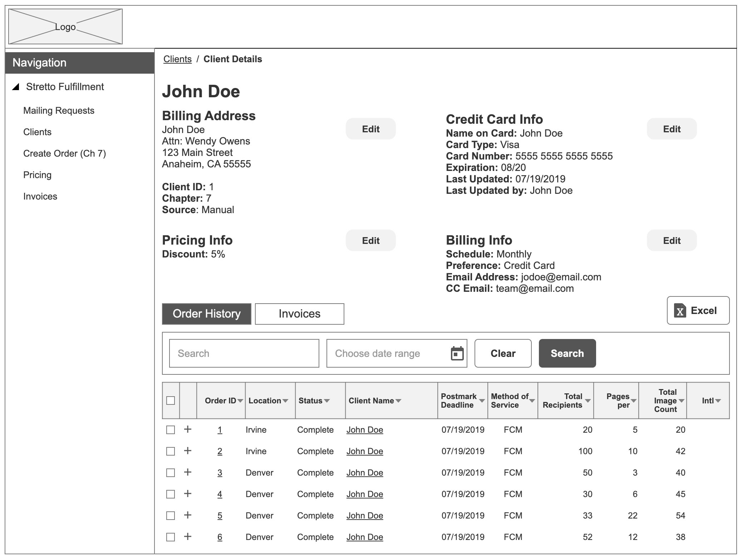Viewport: 742px width, 560px height.
Task: Open John Doe link in order 6 row
Action: coord(365,537)
